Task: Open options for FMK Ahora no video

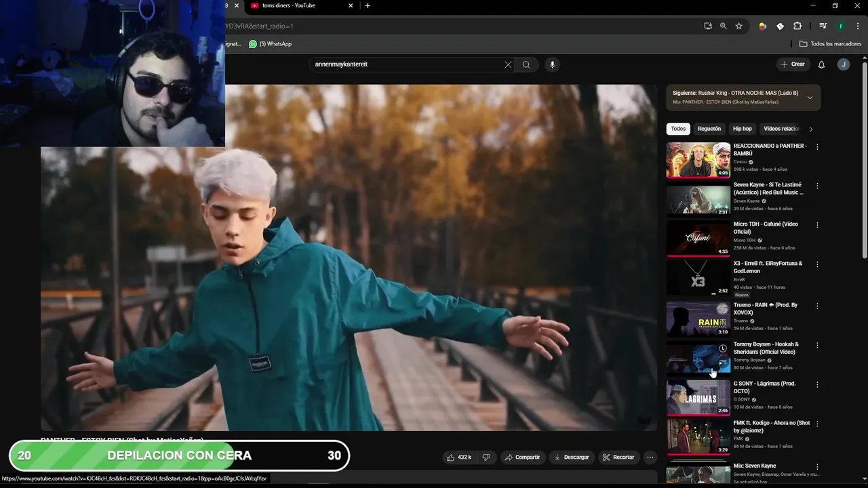Action: [x=817, y=424]
